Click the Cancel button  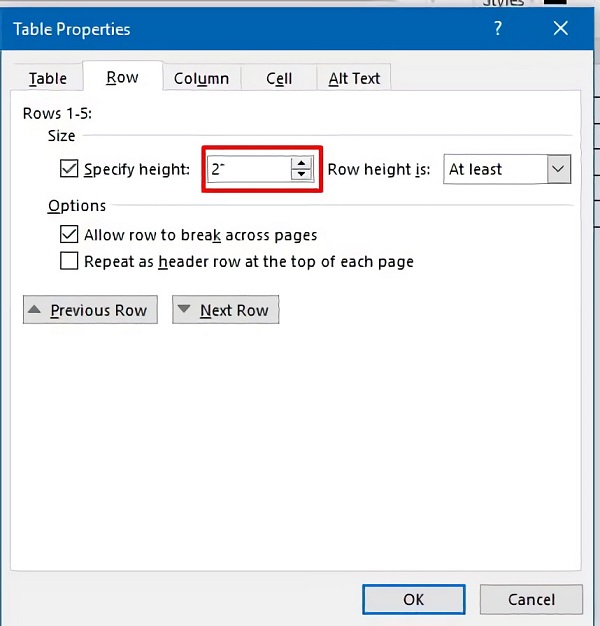(531, 600)
